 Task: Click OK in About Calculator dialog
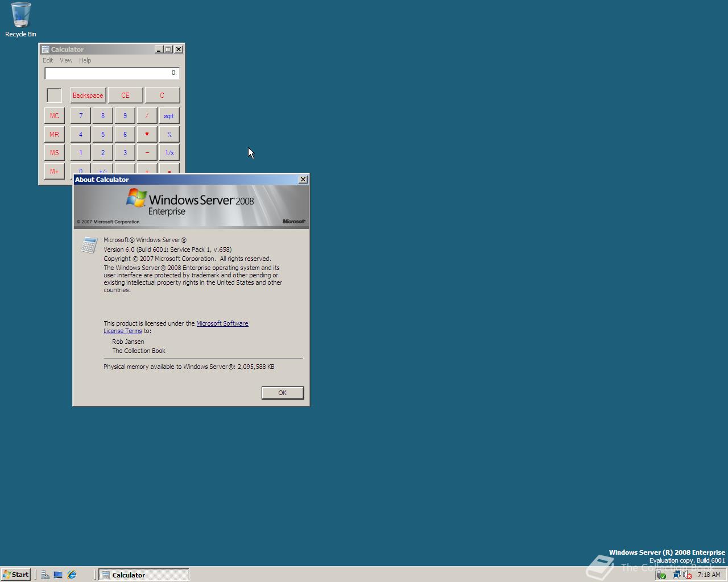click(283, 393)
